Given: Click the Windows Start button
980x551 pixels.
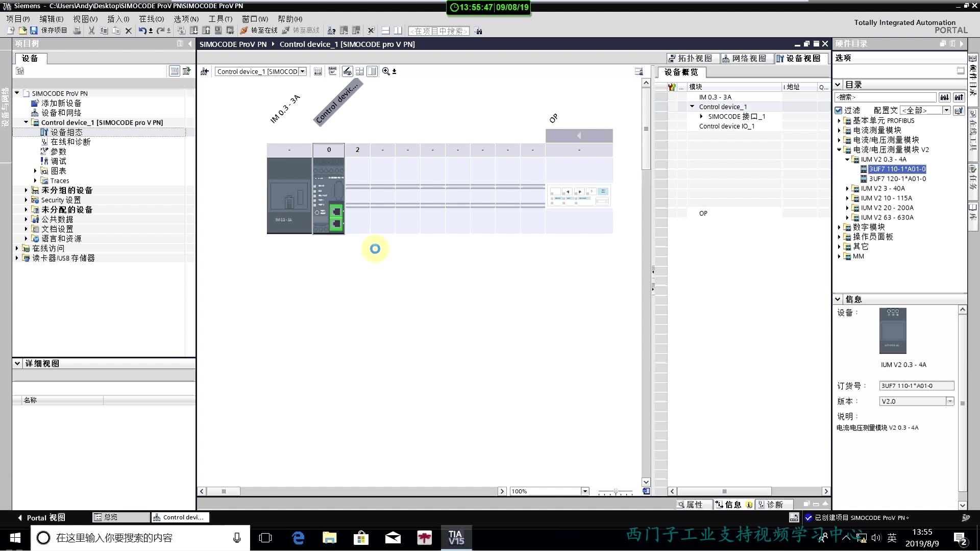Looking at the screenshot, I should coord(15,538).
